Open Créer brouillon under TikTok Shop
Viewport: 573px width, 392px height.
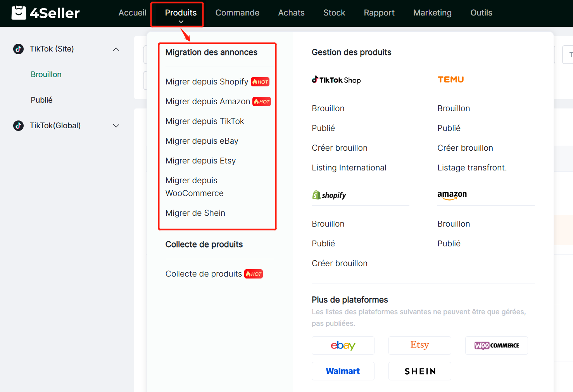pyautogui.click(x=340, y=148)
